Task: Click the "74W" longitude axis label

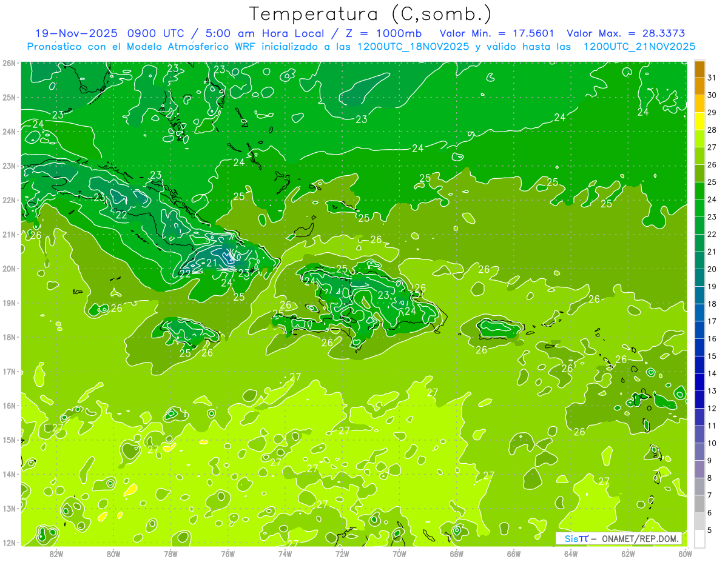Action: [285, 554]
